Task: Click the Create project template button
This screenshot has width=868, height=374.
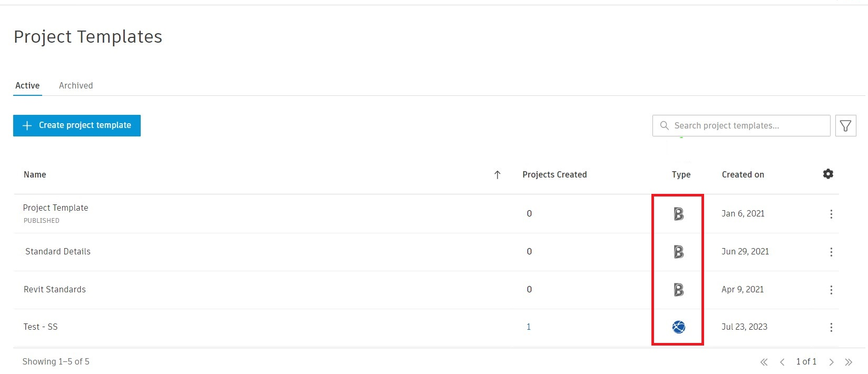Action: click(x=77, y=125)
